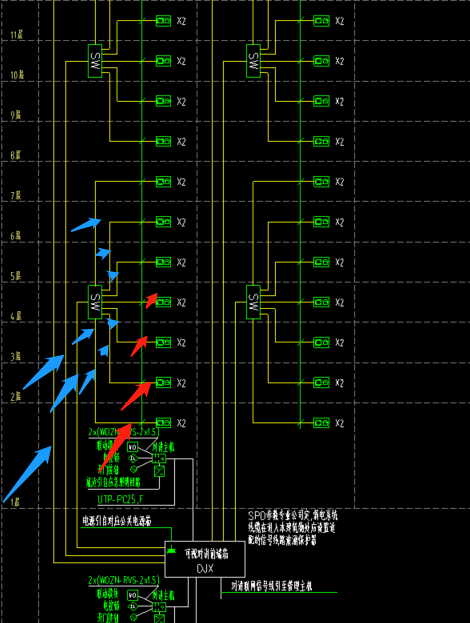Click the X2 label at 1层 in right riser
This screenshot has height=623, width=470.
[x=339, y=423]
